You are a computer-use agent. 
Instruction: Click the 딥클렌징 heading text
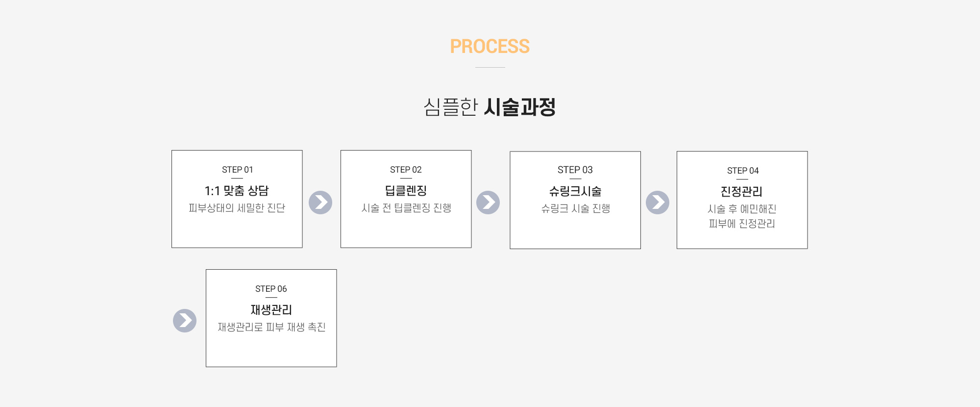pyautogui.click(x=406, y=191)
